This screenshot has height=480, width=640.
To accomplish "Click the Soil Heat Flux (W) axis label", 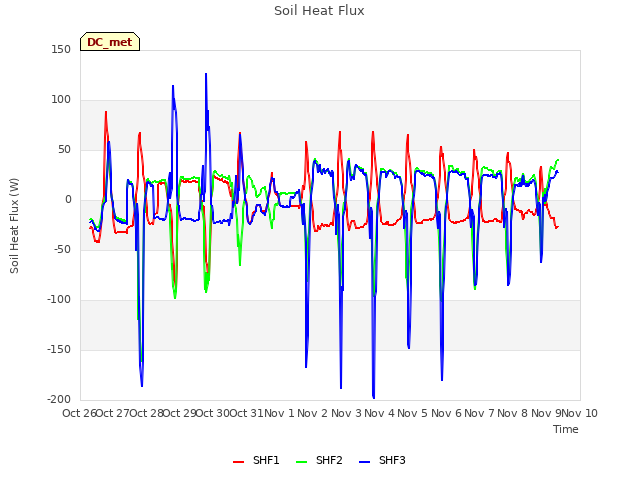I will [x=14, y=226].
